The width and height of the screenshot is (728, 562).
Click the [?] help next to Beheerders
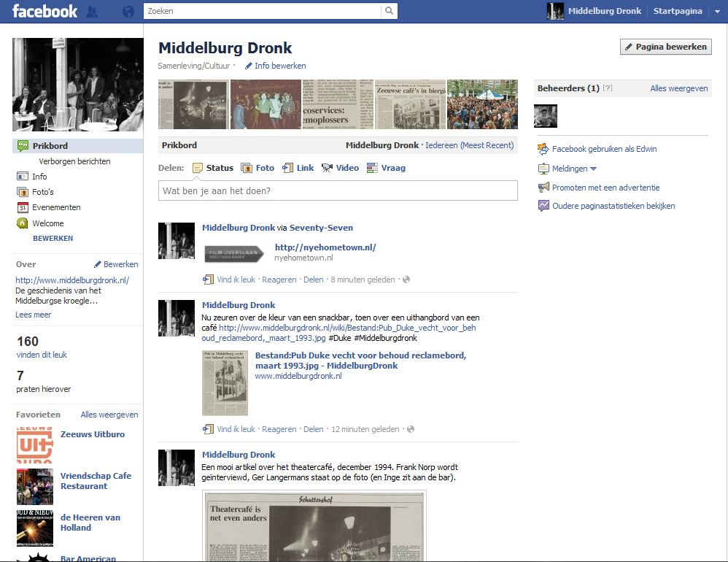tap(608, 88)
